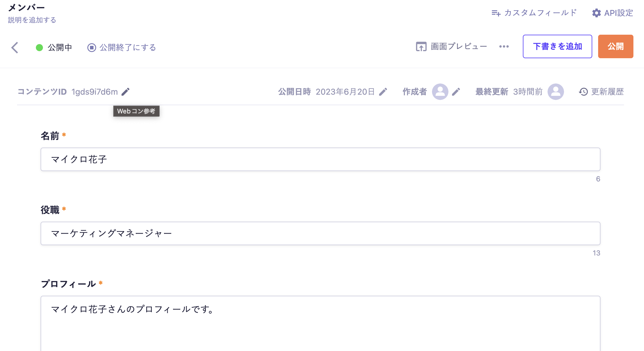This screenshot has height=351, width=644.
Task: Click the 下書きを追加 button
Action: coord(557,46)
